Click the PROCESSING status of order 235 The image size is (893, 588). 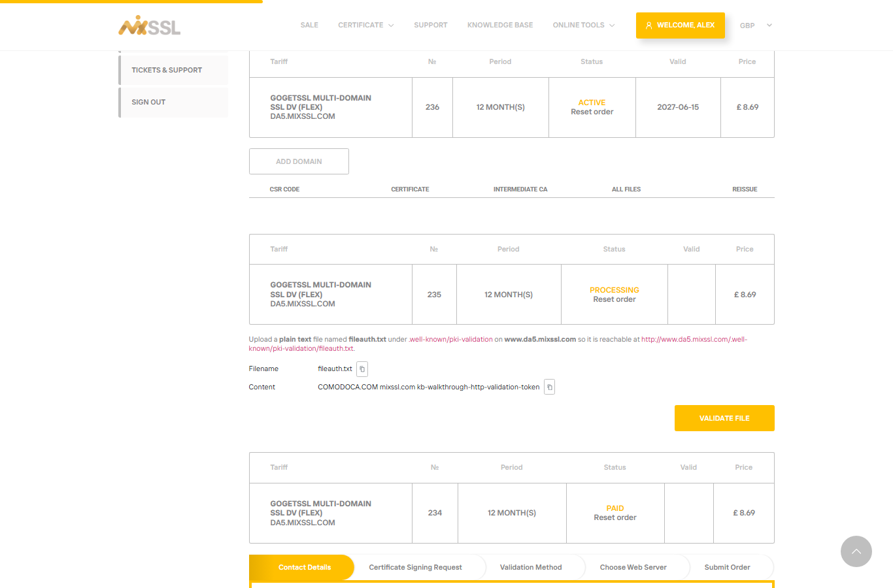coord(614,290)
